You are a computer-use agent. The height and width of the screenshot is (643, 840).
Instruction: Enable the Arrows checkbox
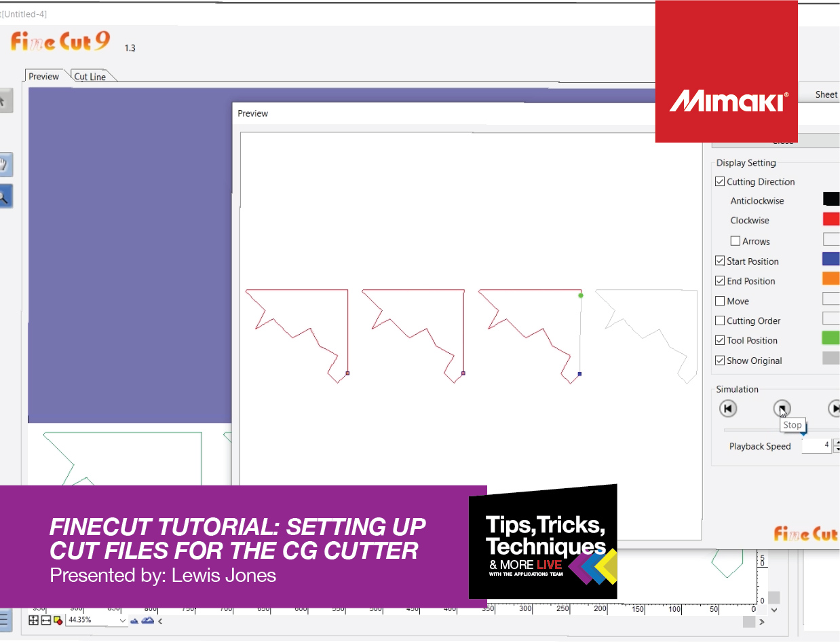(x=735, y=241)
